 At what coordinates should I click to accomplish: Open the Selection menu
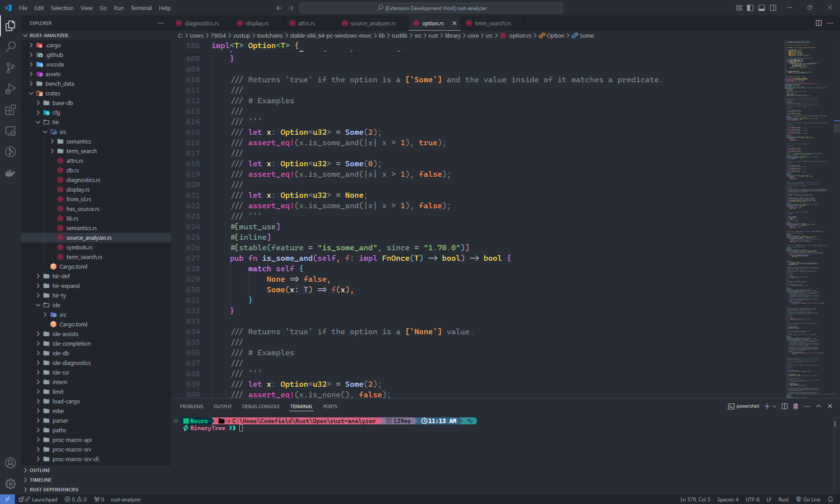[x=62, y=8]
